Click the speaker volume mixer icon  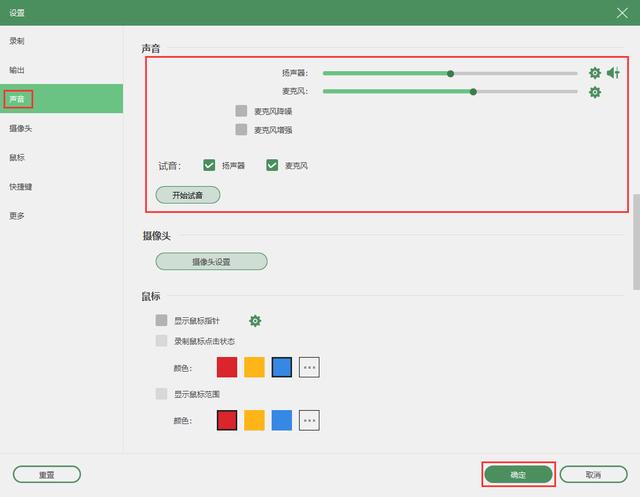pyautogui.click(x=613, y=73)
